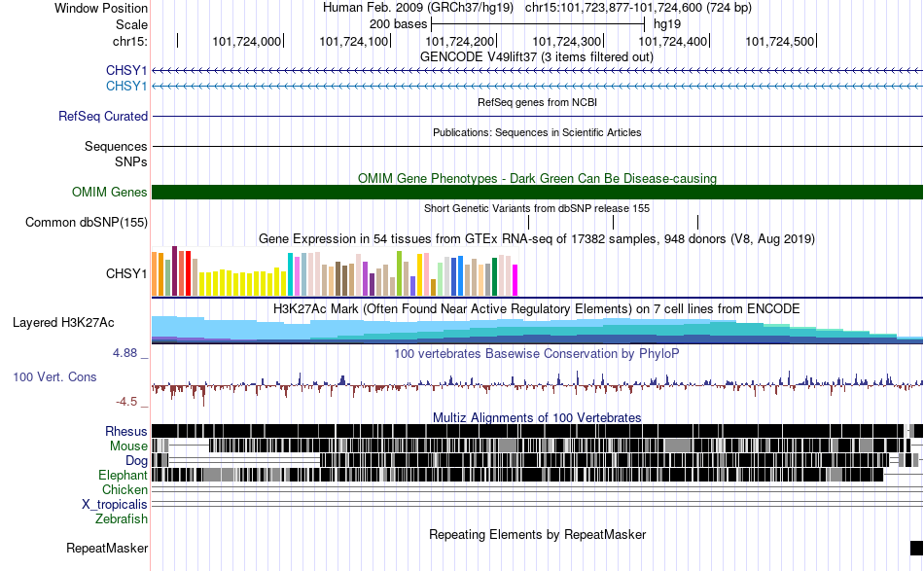This screenshot has width=924, height=571.
Task: Select the last Common dbSNP variant tick
Action: pos(697,222)
